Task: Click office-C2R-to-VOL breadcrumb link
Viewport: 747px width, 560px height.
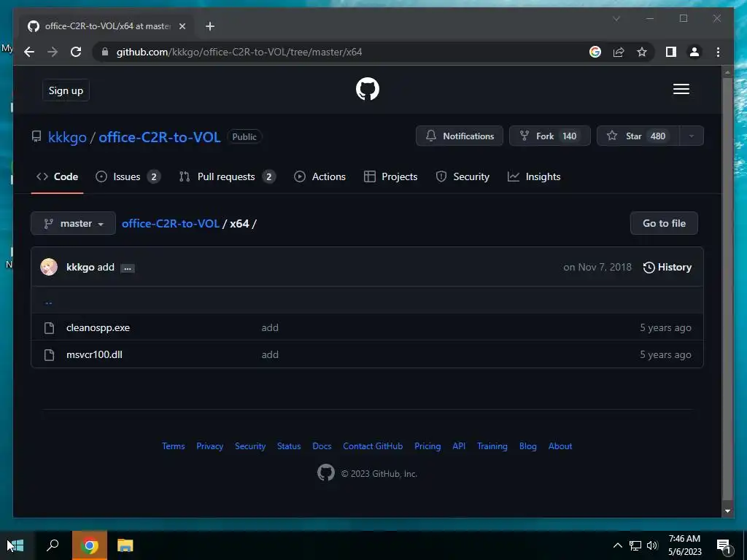Action: 171,223
